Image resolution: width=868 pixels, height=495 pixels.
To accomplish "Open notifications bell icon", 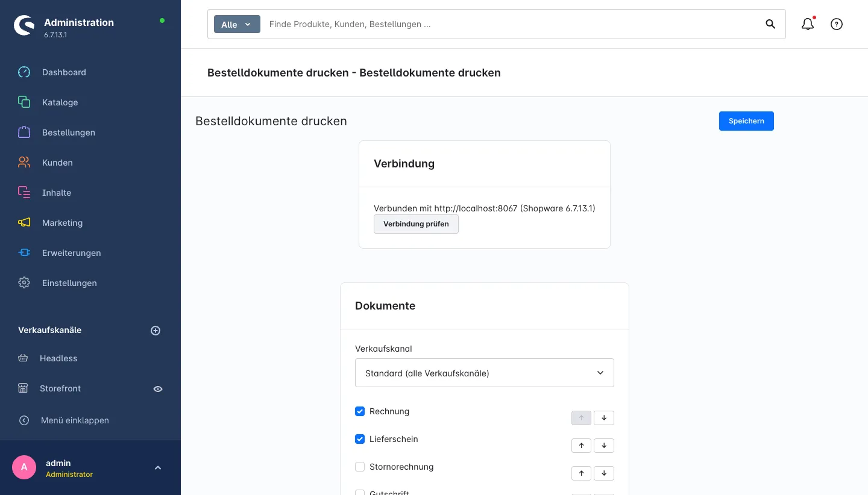I will point(808,24).
